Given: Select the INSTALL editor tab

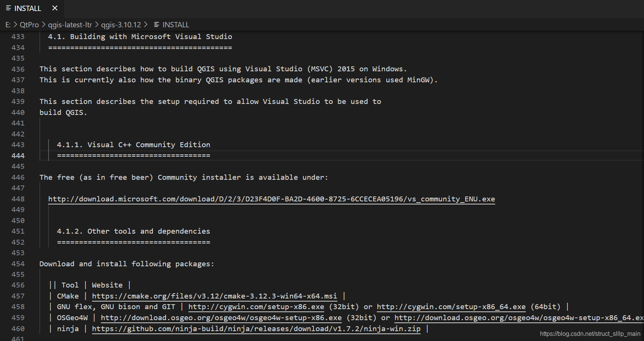Looking at the screenshot, I should tap(32, 8).
